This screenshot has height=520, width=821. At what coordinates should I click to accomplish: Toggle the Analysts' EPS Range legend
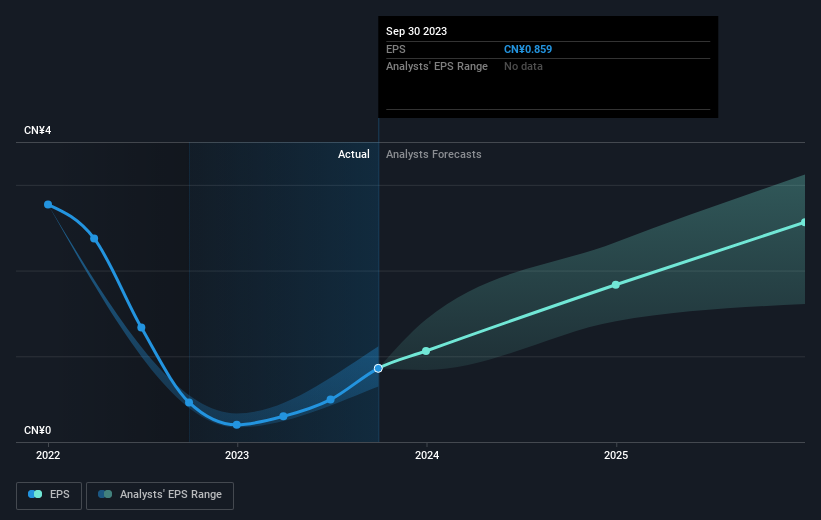pyautogui.click(x=160, y=495)
